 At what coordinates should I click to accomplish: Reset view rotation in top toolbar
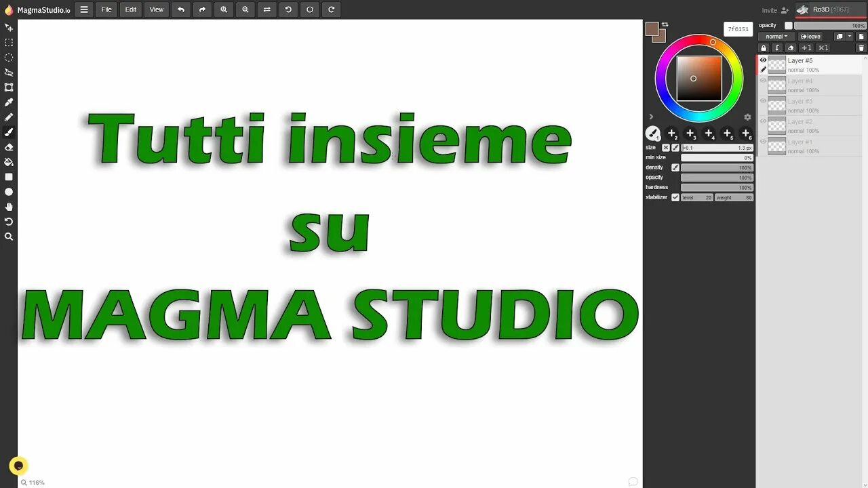click(x=310, y=9)
